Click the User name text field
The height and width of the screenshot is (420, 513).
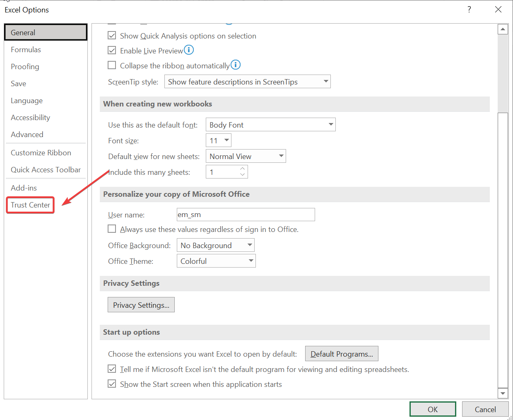pyautogui.click(x=246, y=215)
